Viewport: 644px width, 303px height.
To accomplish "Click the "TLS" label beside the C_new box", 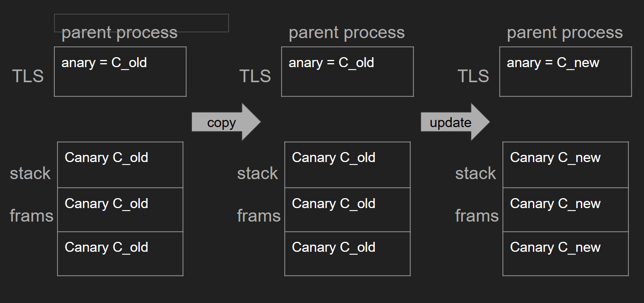I will click(473, 76).
